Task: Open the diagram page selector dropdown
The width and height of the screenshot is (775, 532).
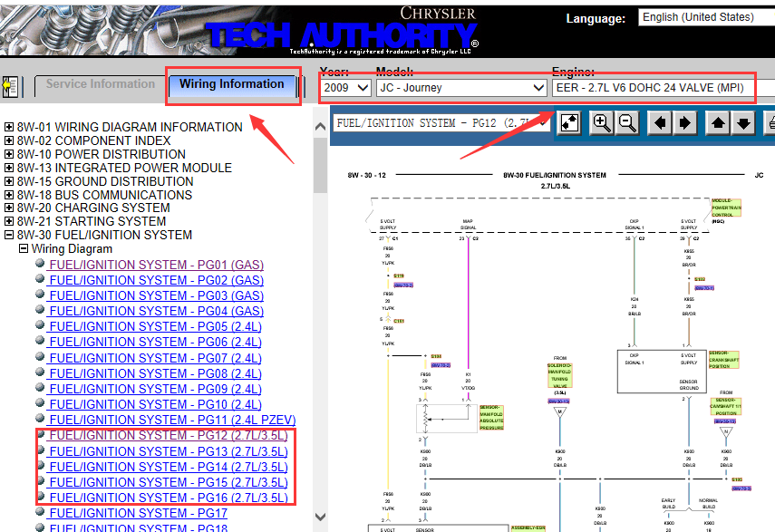Action: (441, 123)
